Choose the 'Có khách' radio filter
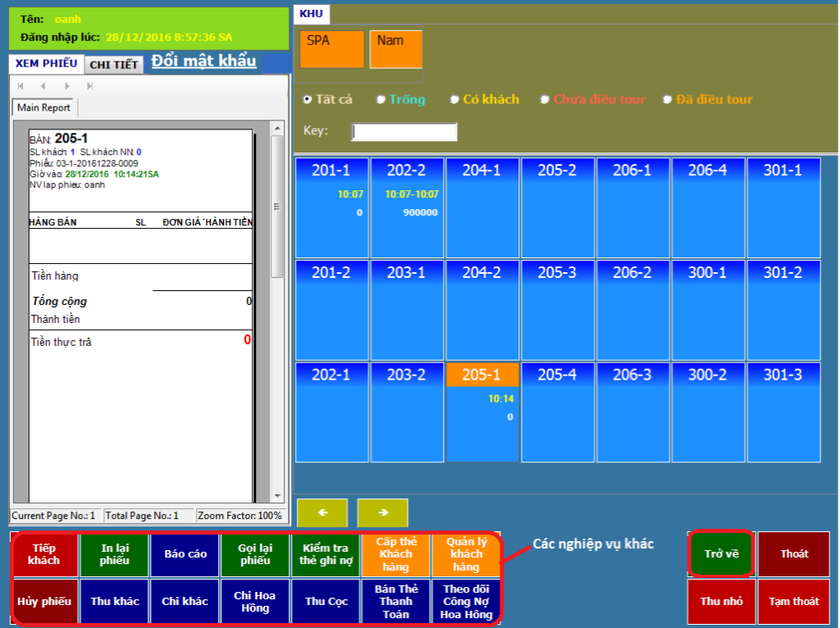Viewport: 840px width, 628px height. pyautogui.click(x=455, y=99)
